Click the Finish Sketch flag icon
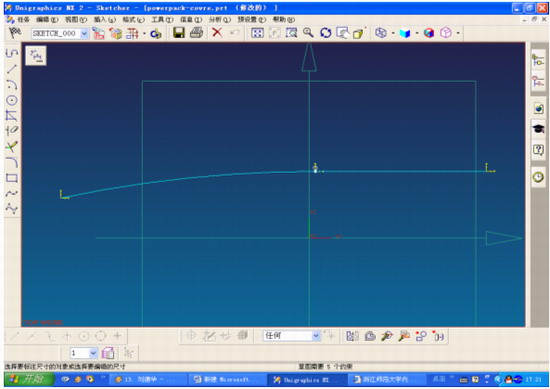The height and width of the screenshot is (389, 550). coord(14,33)
